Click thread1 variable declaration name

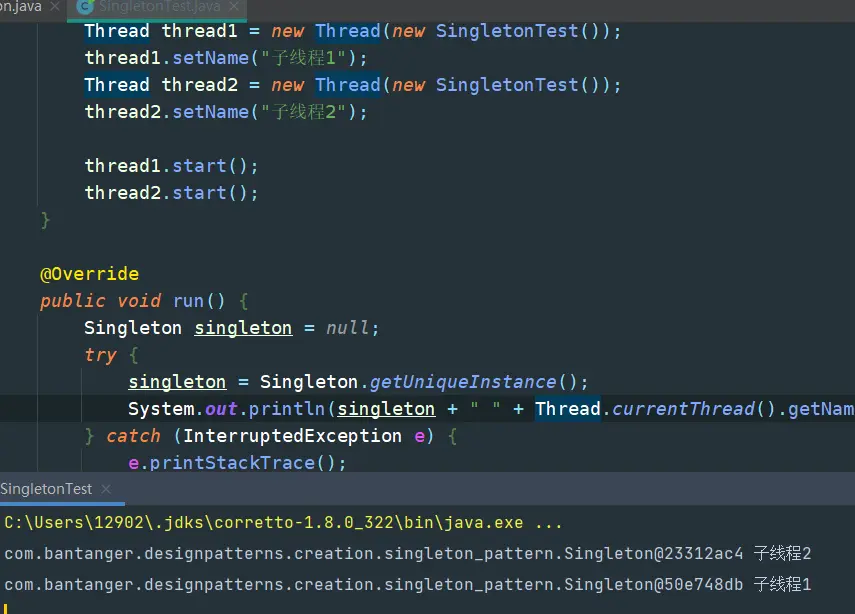coord(200,31)
